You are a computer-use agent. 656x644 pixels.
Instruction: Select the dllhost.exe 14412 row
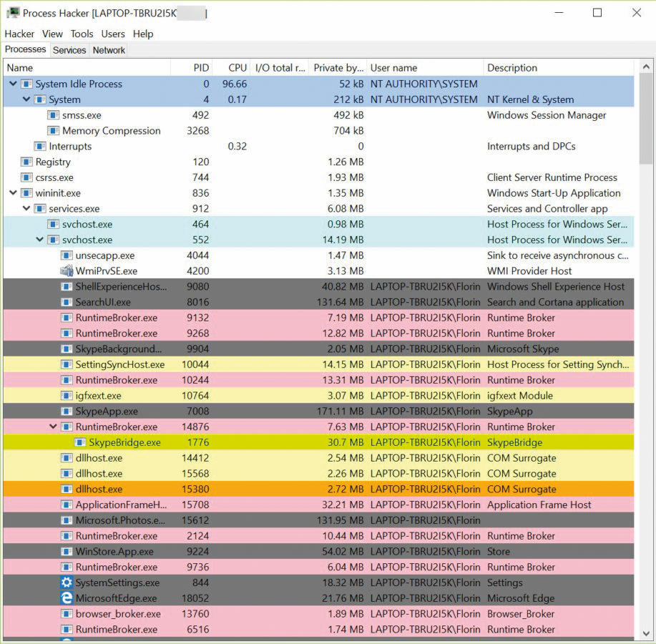point(319,458)
